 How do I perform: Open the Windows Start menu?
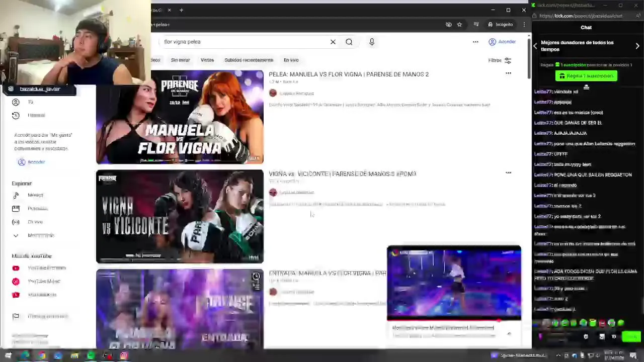8,355
